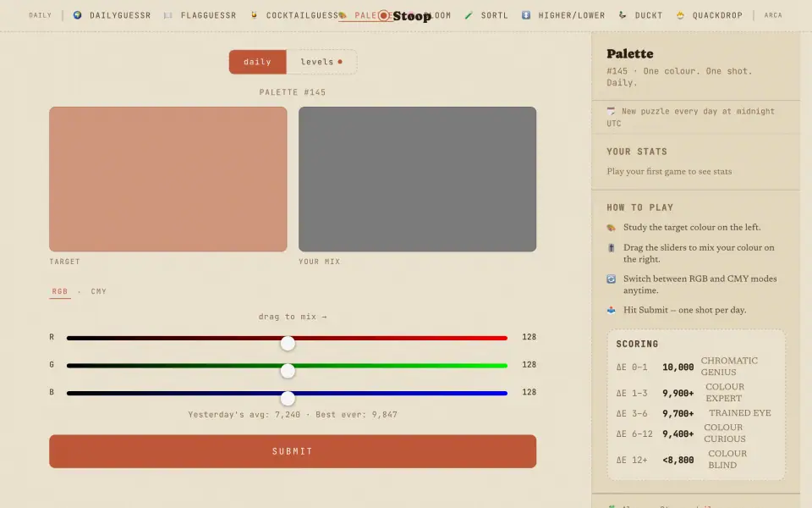Click the Quackdrop chick icon

pos(680,15)
